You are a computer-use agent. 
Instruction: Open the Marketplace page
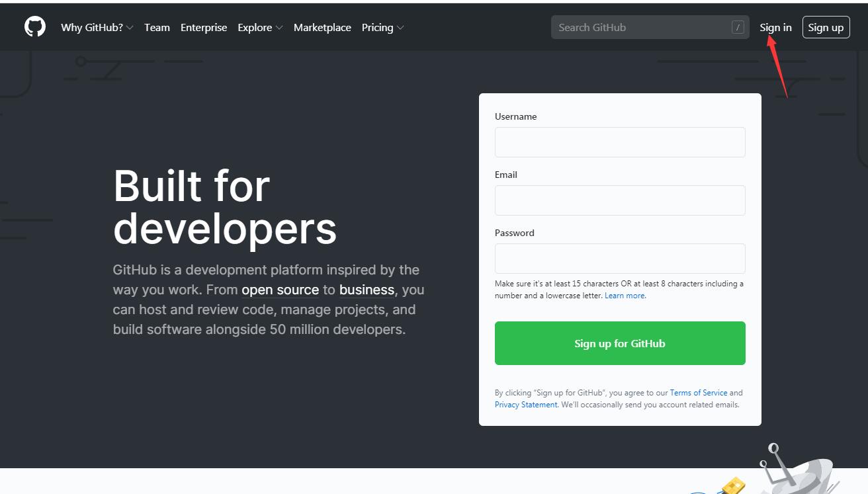pos(322,27)
